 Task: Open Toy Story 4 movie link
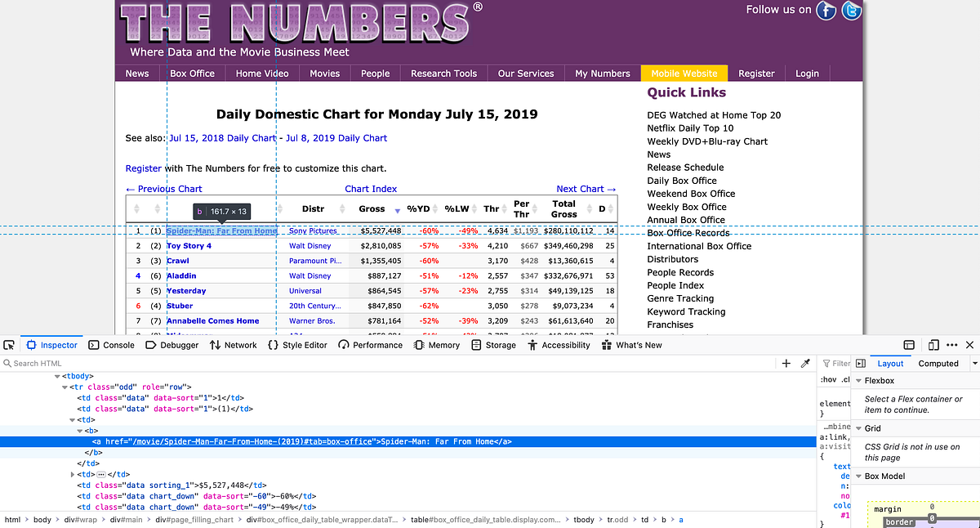[x=189, y=245]
